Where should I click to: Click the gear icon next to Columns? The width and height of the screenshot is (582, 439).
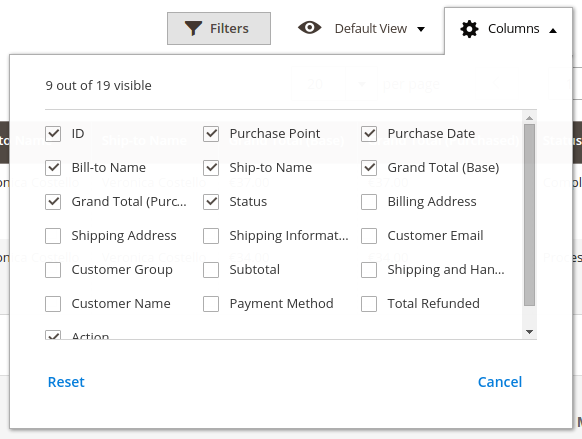click(469, 29)
